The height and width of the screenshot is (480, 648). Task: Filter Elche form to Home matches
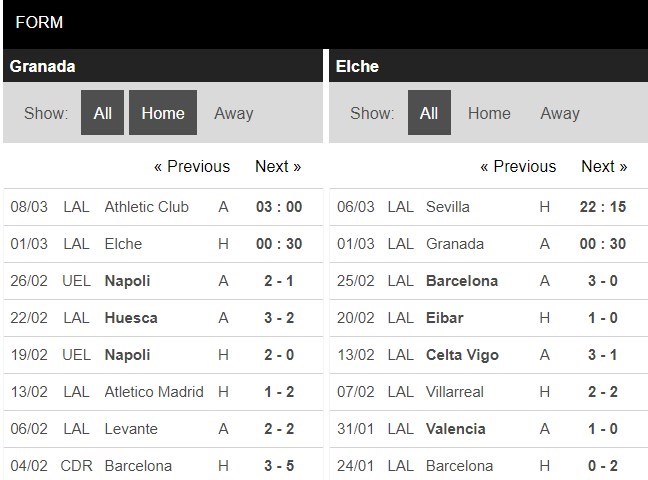[489, 113]
